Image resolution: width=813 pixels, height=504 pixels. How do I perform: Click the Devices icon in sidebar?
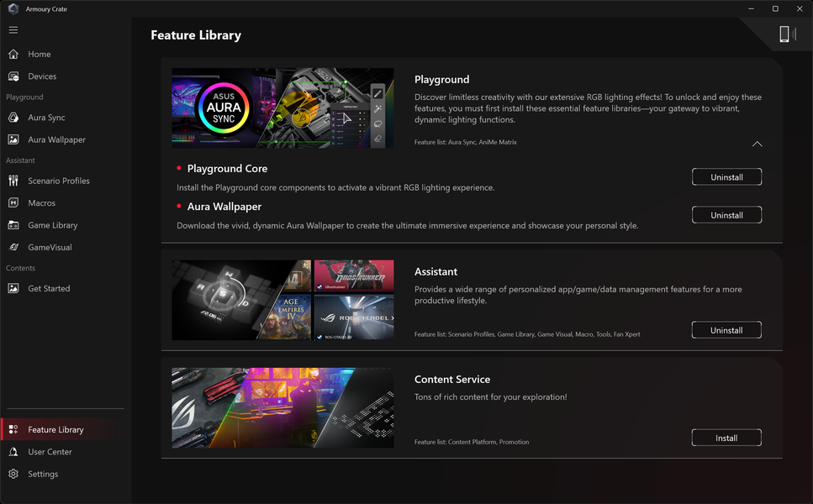[x=13, y=76]
